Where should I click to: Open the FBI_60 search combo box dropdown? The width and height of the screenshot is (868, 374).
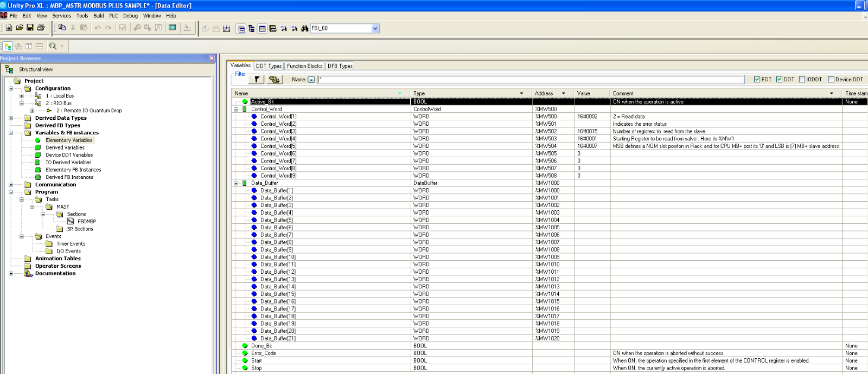[375, 28]
